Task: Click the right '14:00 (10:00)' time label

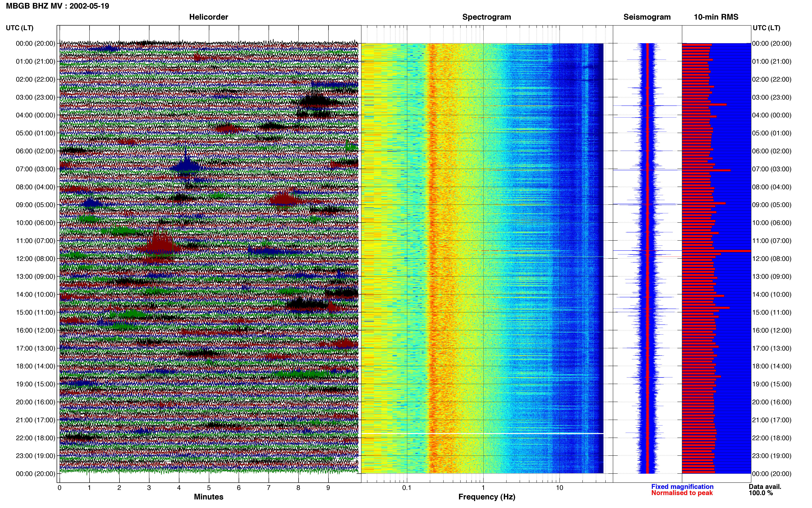Action: 772,294
